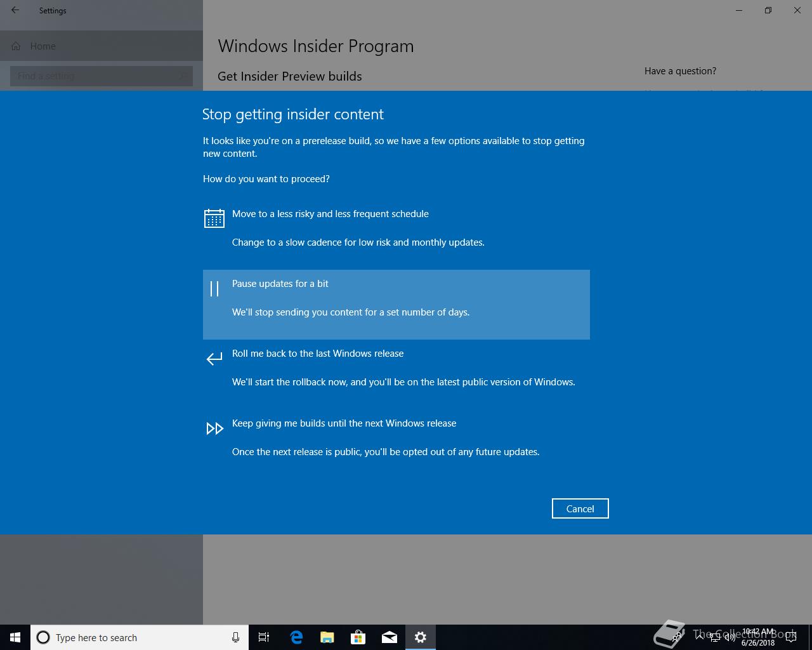Screen dimensions: 812x650
Task: Open Microsoft Store from taskbar
Action: point(358,637)
